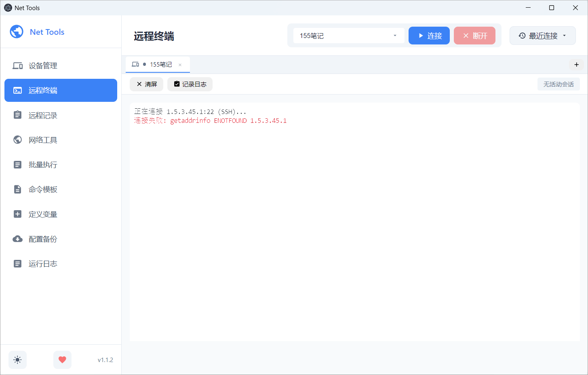Toggle light/dark theme sun button
The image size is (588, 375).
point(17,360)
